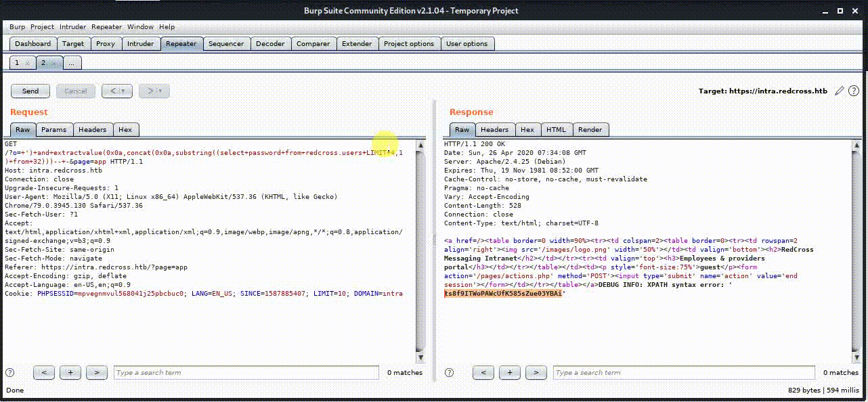Switch response to Render tab

590,129
